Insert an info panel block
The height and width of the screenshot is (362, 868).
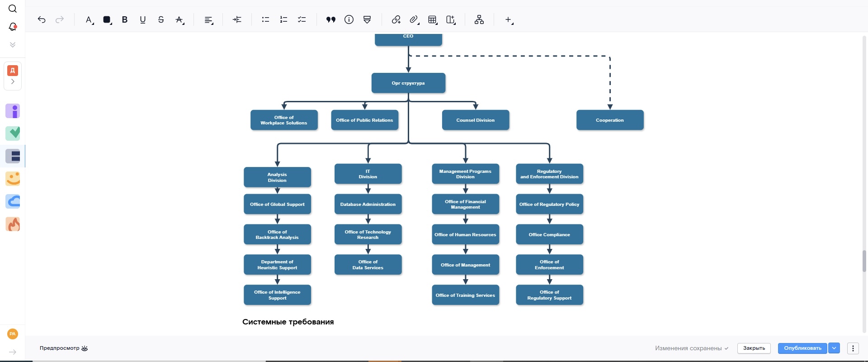[x=349, y=19]
